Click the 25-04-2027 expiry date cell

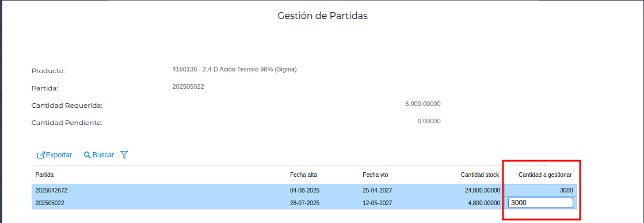[378, 191]
